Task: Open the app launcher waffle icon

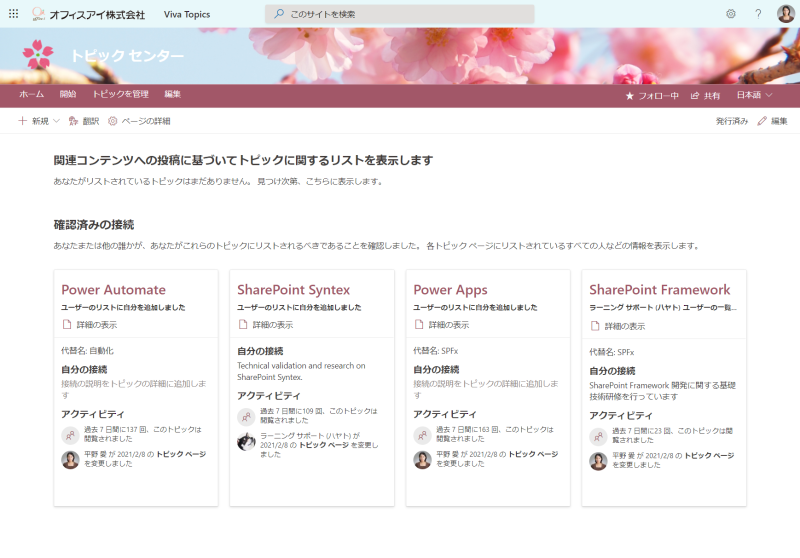Action: pyautogui.click(x=13, y=14)
